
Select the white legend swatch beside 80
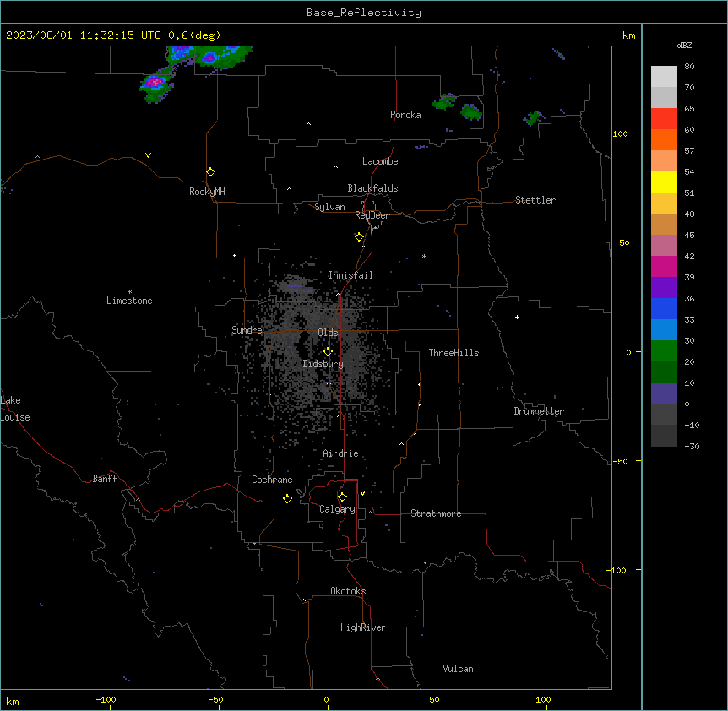(x=664, y=76)
